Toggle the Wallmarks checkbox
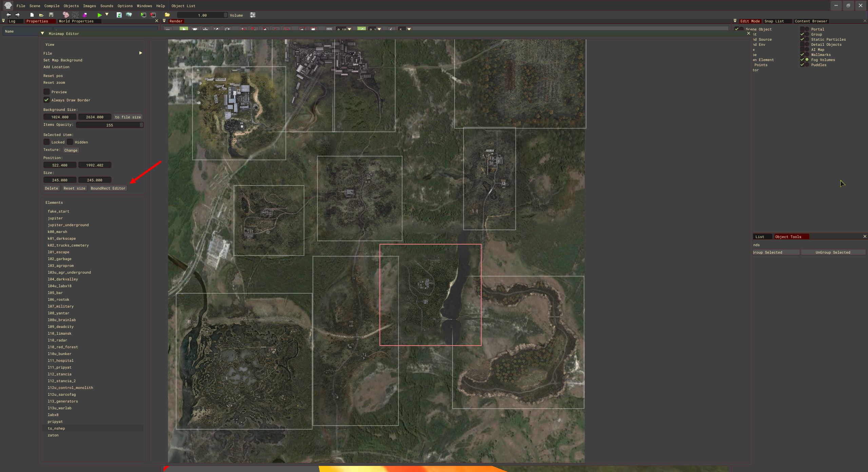 pos(802,55)
